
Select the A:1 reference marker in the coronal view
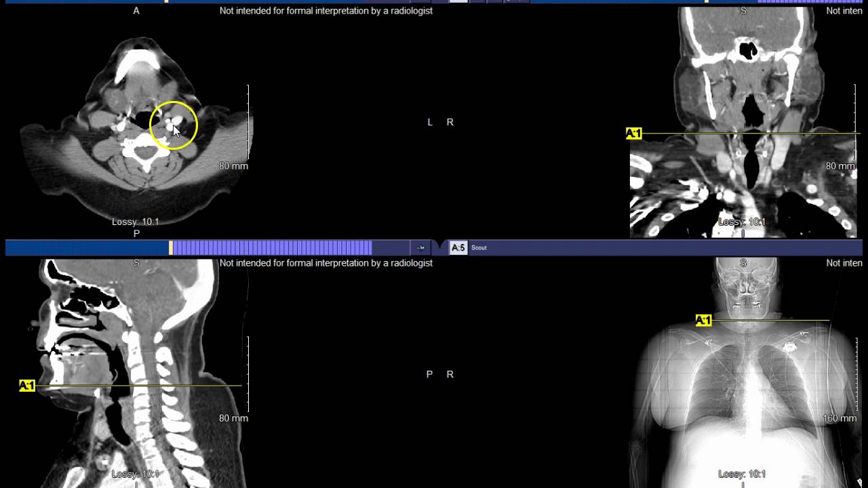633,134
